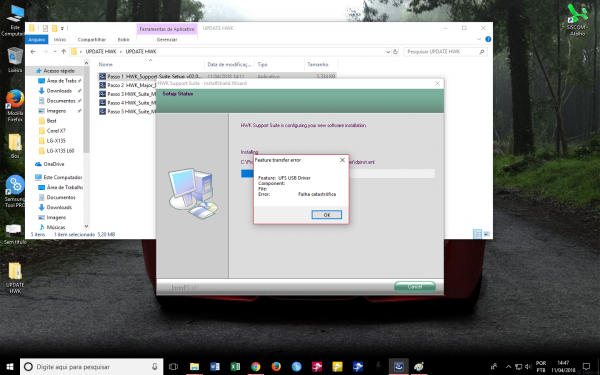Click Cancel in the InstallShield Wizard
Viewport: 600px width, 375px height.
(414, 287)
